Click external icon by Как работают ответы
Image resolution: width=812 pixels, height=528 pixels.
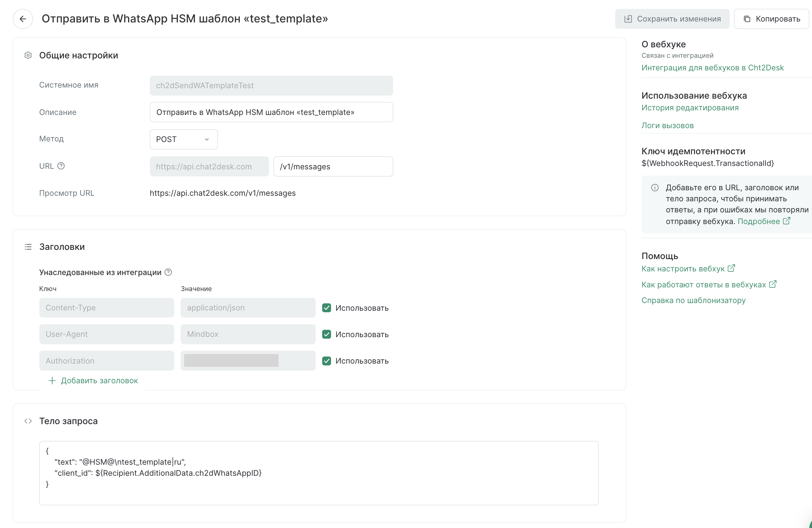(x=773, y=284)
